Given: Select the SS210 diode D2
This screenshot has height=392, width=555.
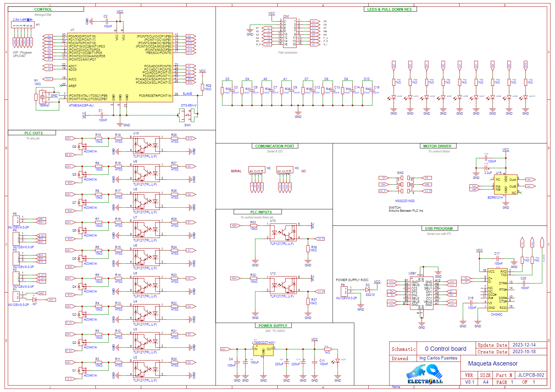Looking at the screenshot, I should pos(368,289).
